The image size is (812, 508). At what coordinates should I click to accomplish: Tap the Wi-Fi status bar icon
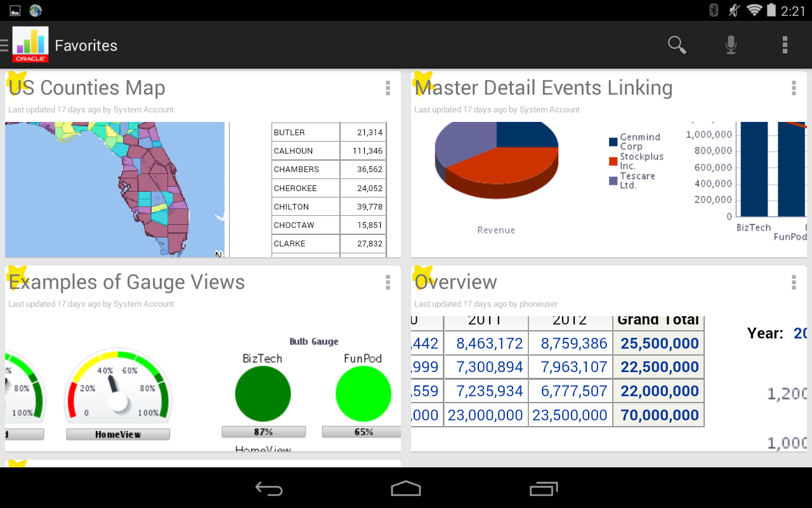(754, 10)
